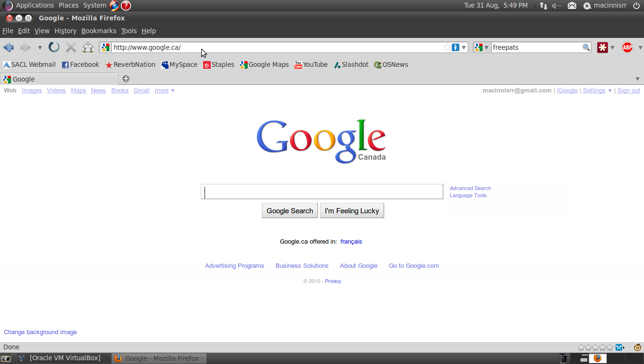644x364 pixels.
Task: Click the Adblock Plus ABP icon
Action: (x=627, y=47)
